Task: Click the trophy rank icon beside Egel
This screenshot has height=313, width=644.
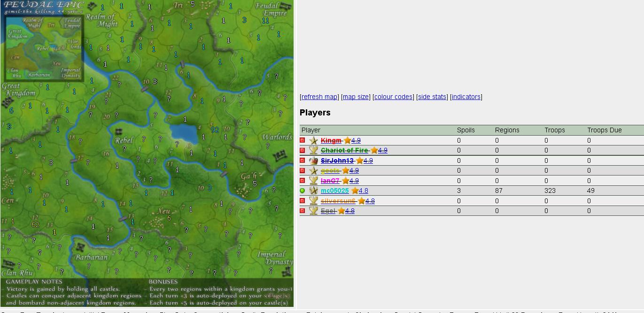Action: (313, 211)
